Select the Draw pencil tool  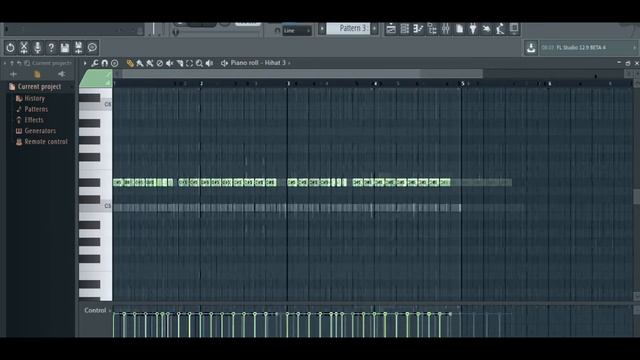tap(130, 63)
